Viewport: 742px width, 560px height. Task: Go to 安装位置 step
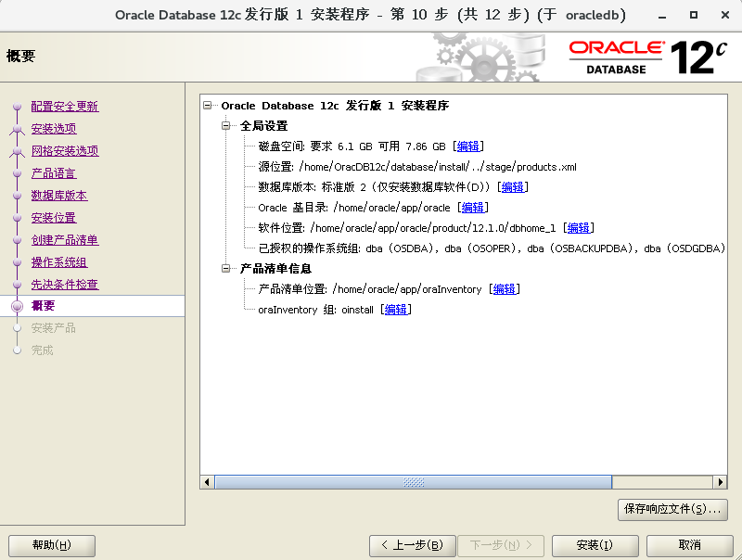click(54, 218)
